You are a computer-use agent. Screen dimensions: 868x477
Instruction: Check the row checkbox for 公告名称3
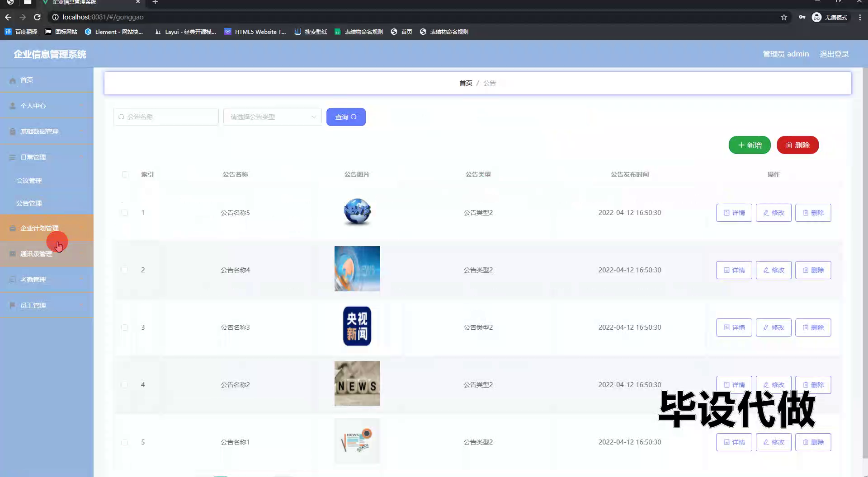pyautogui.click(x=124, y=327)
